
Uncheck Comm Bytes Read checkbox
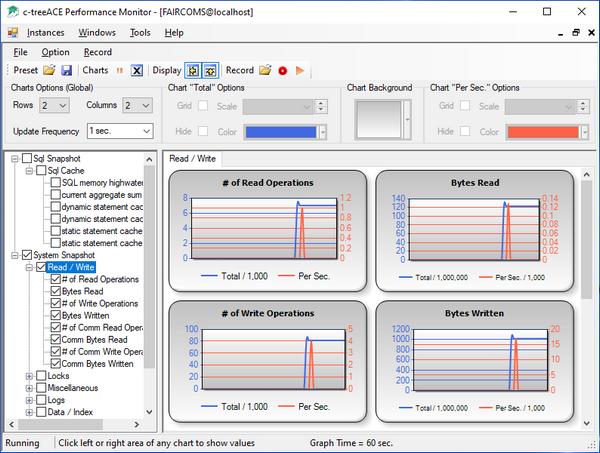pos(56,339)
